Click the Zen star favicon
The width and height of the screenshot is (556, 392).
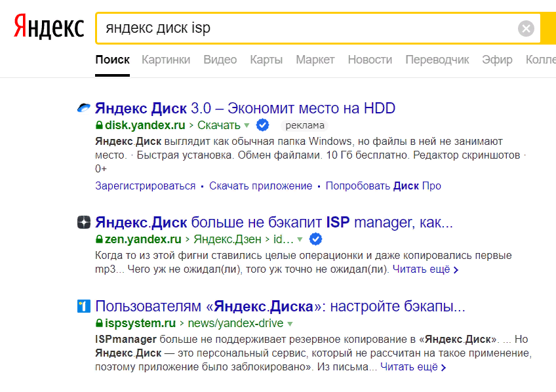(84, 222)
